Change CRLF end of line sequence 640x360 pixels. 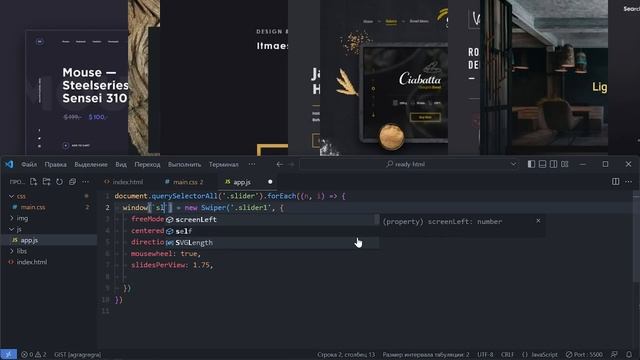507,355
